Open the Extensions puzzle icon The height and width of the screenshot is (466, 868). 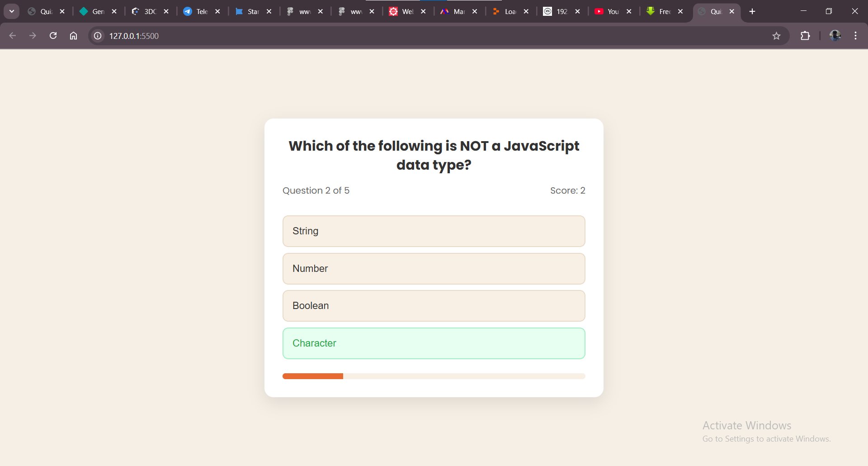pos(805,36)
